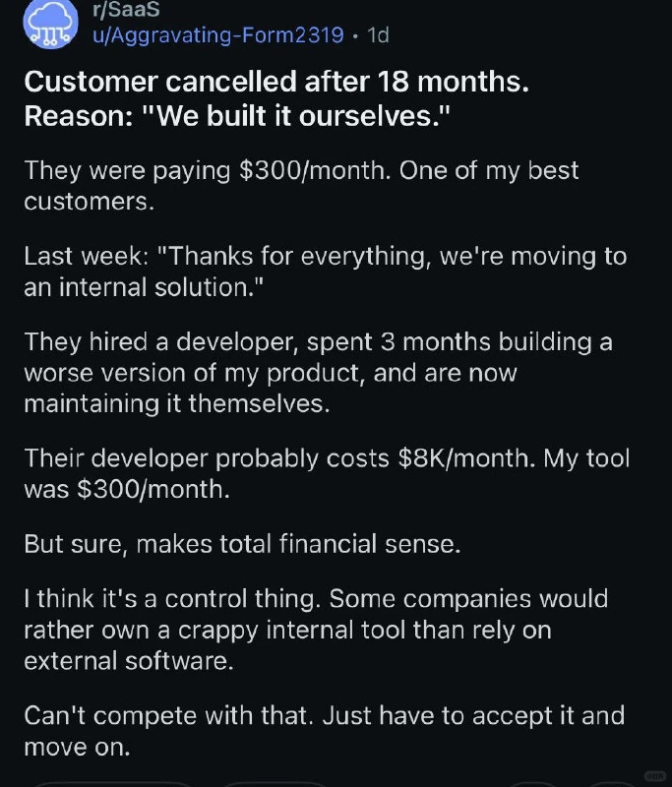Tap the 'They hired a developer' paragraph
The image size is (672, 787).
pos(318,373)
